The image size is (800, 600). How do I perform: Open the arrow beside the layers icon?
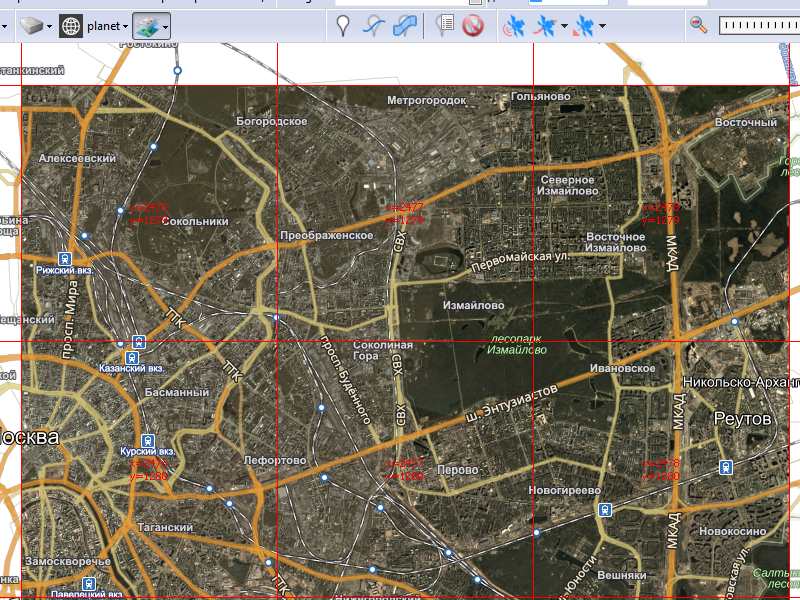click(165, 27)
